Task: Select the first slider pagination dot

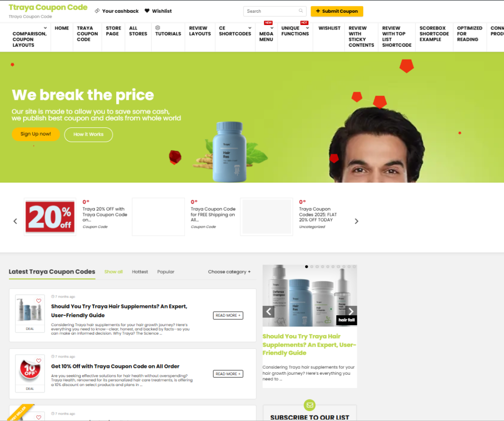Action: 306,267
